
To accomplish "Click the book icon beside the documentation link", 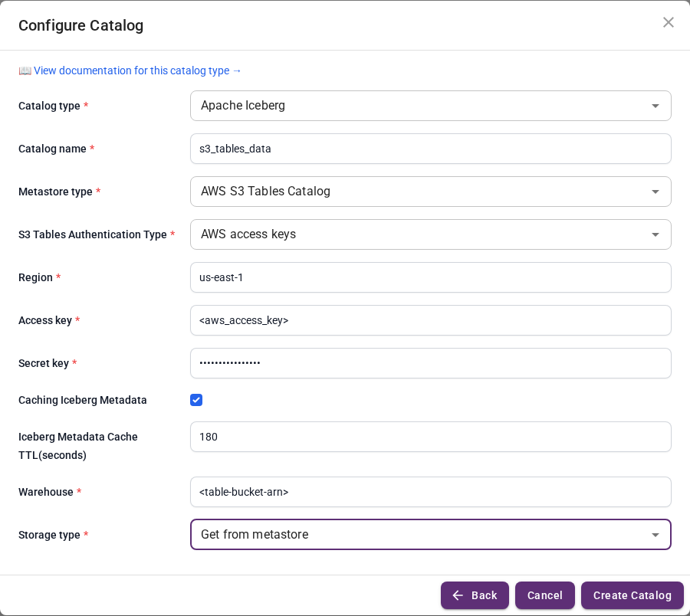I will pos(25,70).
